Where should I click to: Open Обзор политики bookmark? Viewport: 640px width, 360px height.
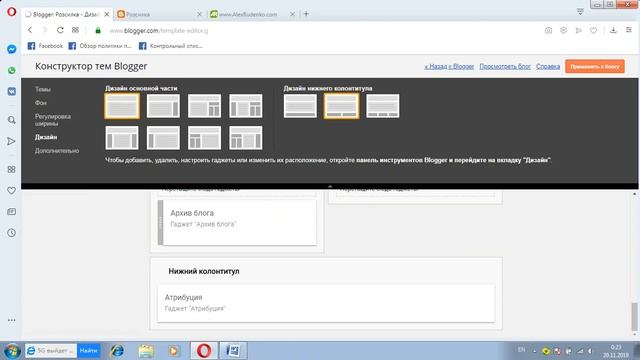tap(100, 46)
